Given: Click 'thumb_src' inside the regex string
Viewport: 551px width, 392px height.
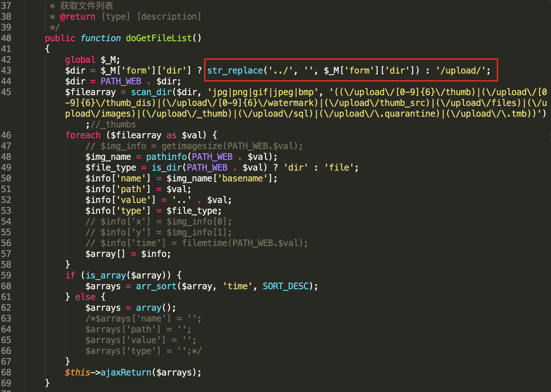Looking at the screenshot, I should [402, 103].
